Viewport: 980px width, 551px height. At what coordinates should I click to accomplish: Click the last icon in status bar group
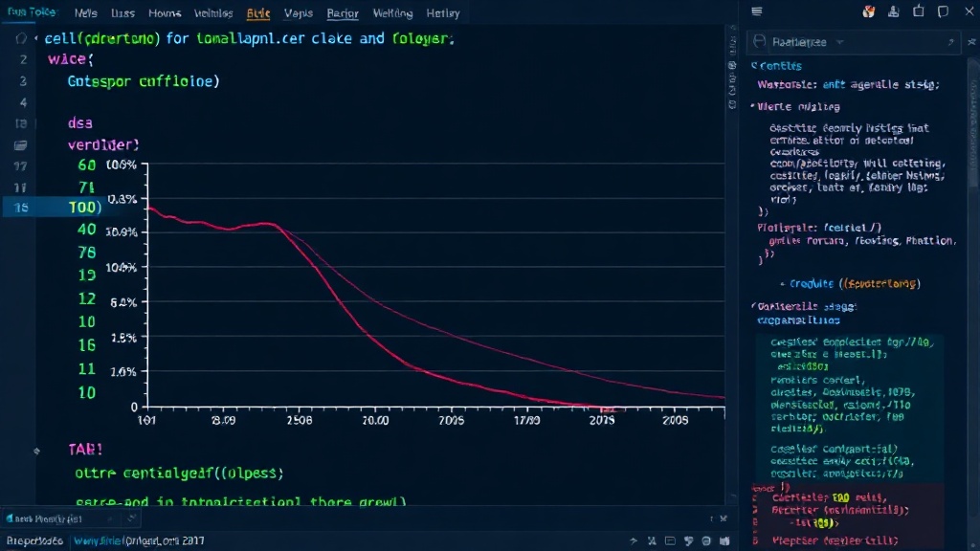(x=725, y=541)
